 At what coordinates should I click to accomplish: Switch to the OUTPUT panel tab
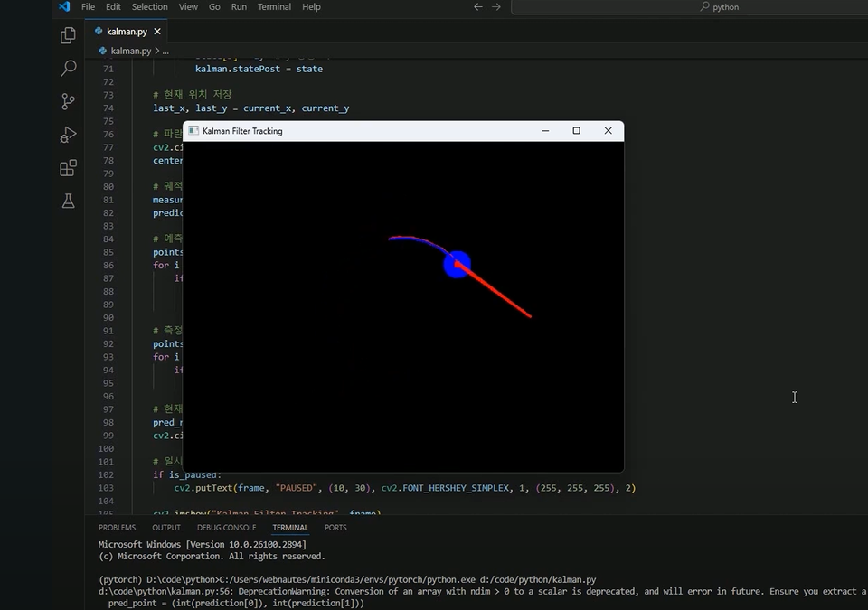click(x=166, y=528)
